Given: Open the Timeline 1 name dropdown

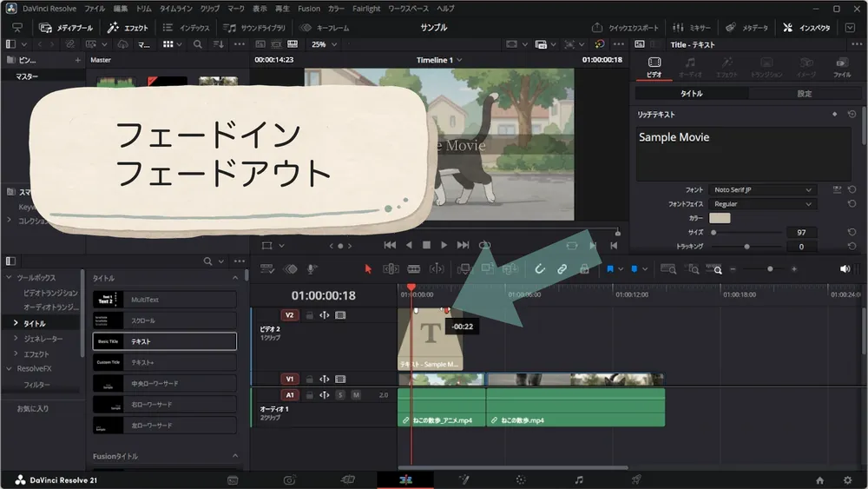Looking at the screenshot, I should [x=439, y=60].
